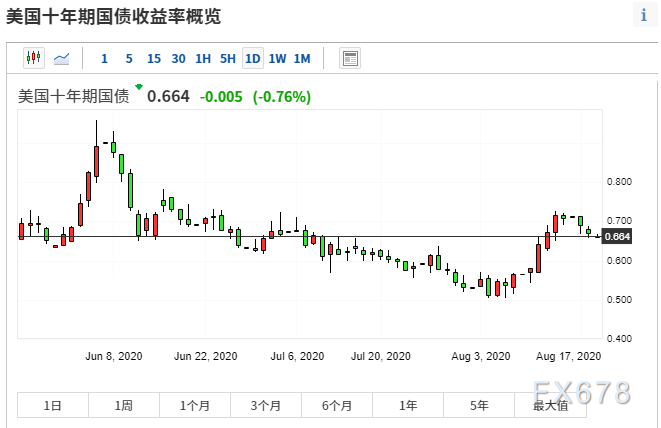
Task: Set chart range to 1年
Action: click(x=408, y=405)
